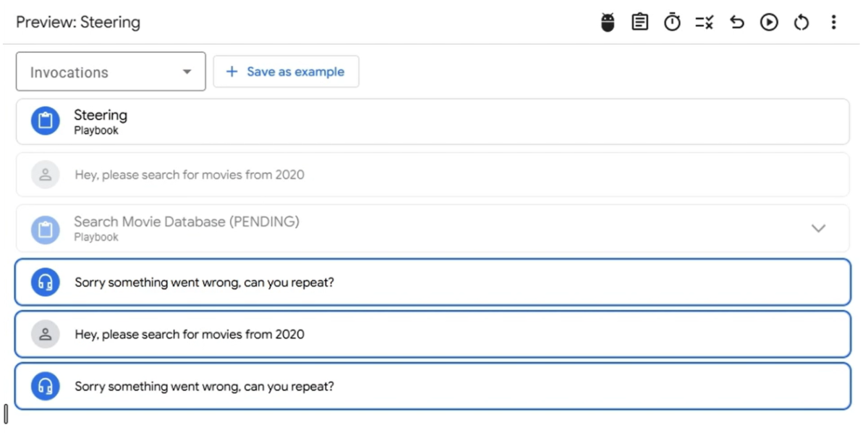The image size is (868, 433).
Task: Click user avatar icon on second user message
Action: 45,335
